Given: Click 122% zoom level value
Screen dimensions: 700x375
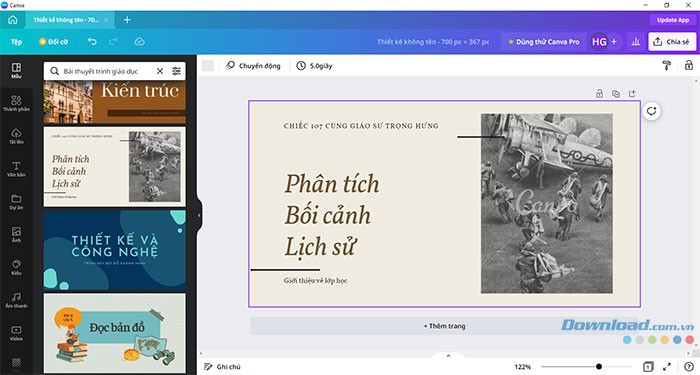Looking at the screenshot, I should (x=522, y=367).
